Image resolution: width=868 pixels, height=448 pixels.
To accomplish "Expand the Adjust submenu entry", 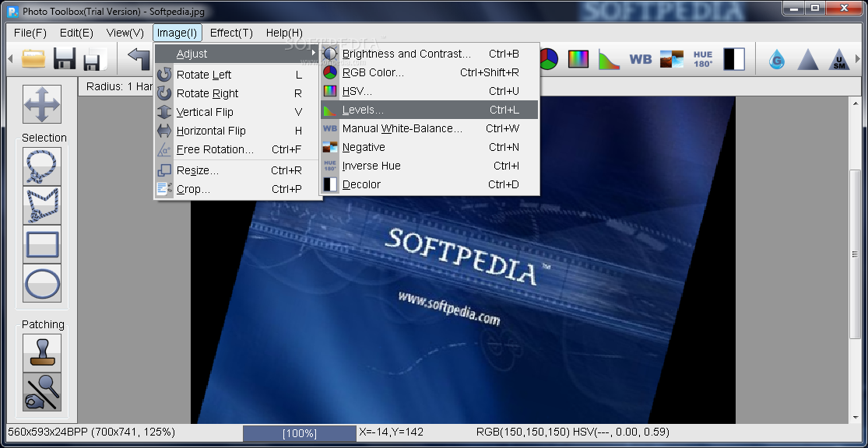I will coord(237,54).
